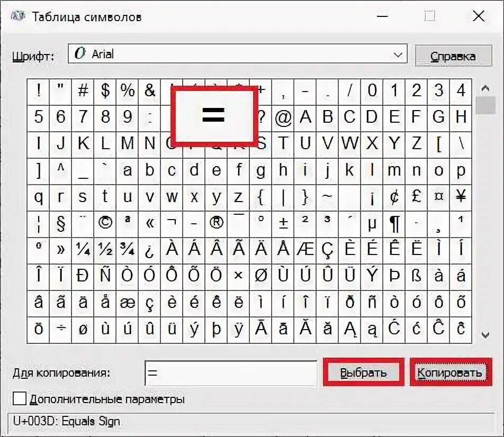Select the % percent character

127,92
